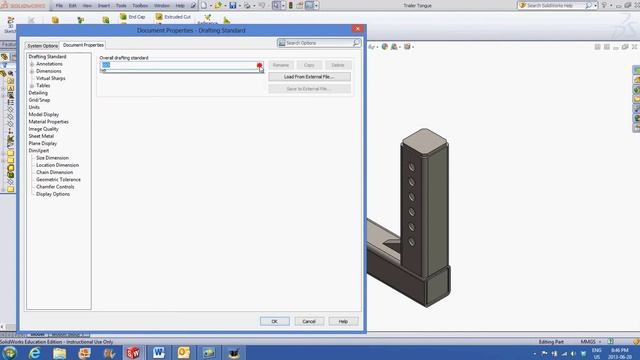The width and height of the screenshot is (640, 360).
Task: Open the Toolbox menu
Action: pos(140,6)
